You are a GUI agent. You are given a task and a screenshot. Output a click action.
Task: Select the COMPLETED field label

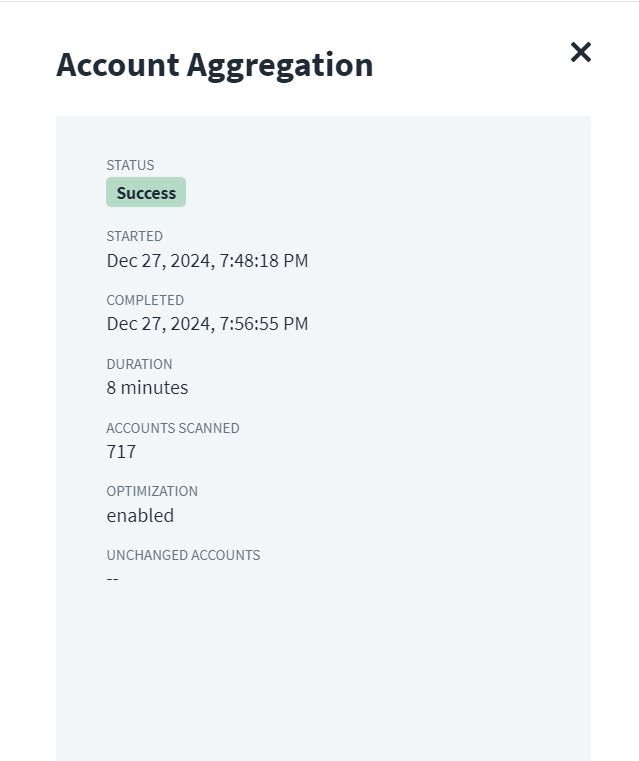(145, 300)
